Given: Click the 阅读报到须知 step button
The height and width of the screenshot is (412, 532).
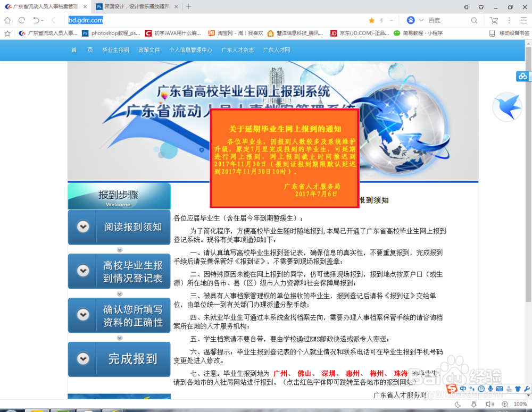Looking at the screenshot, I should pos(119,227).
